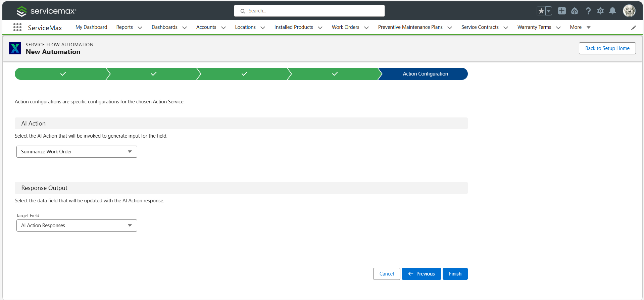Open the Reports tab
The image size is (644, 300).
[125, 27]
